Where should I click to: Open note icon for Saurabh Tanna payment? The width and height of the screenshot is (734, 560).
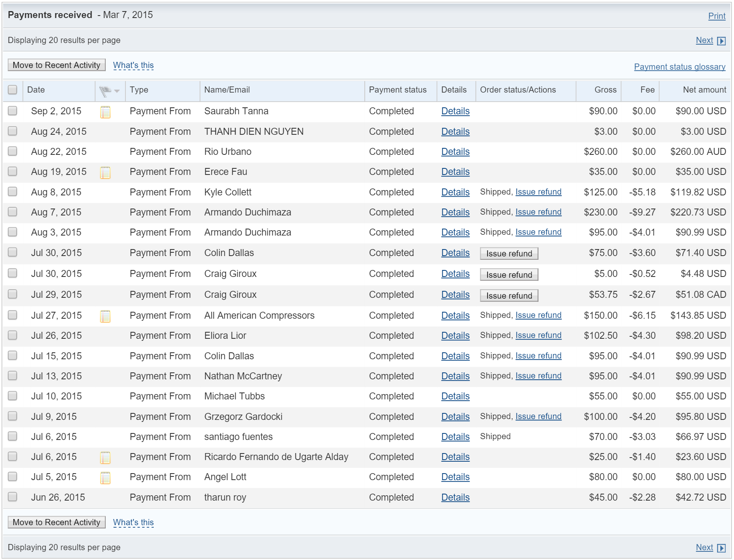click(105, 112)
